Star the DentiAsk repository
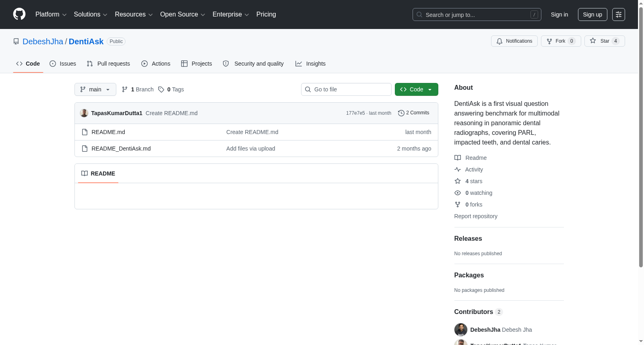 coord(605,41)
